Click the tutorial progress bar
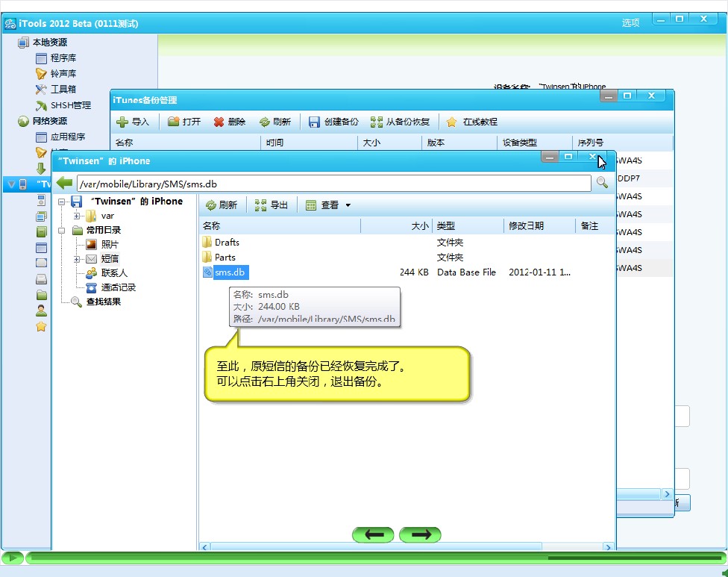 (x=373, y=558)
